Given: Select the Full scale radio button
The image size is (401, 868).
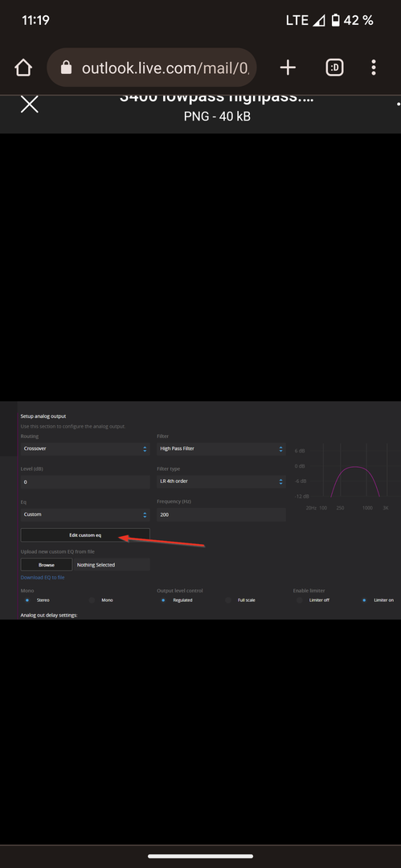Looking at the screenshot, I should pos(228,600).
